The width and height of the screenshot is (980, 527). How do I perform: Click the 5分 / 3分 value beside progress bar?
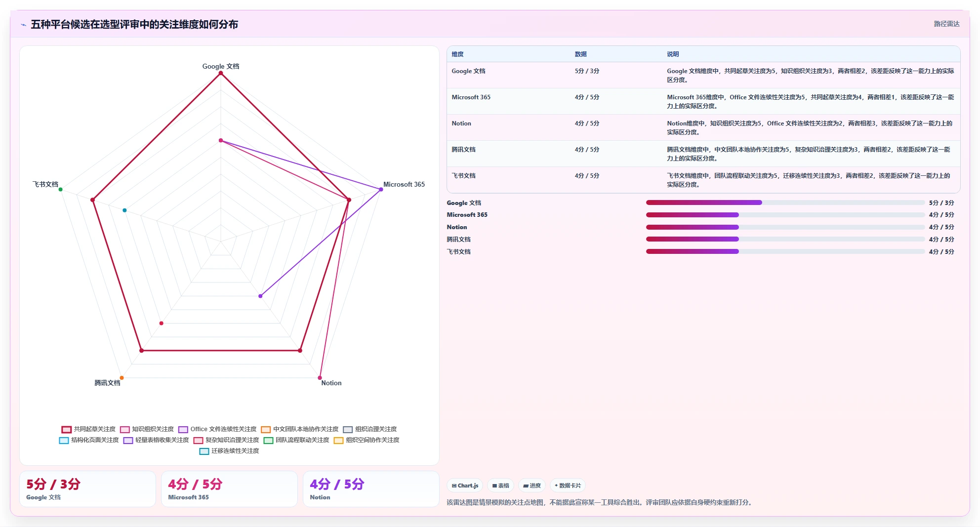click(x=941, y=203)
